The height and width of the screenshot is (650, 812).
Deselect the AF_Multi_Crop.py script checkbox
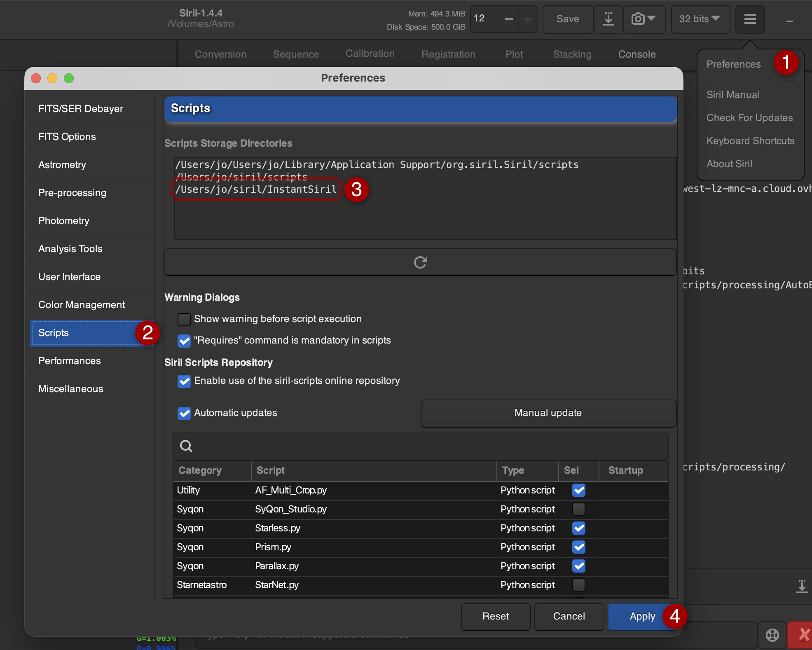579,490
